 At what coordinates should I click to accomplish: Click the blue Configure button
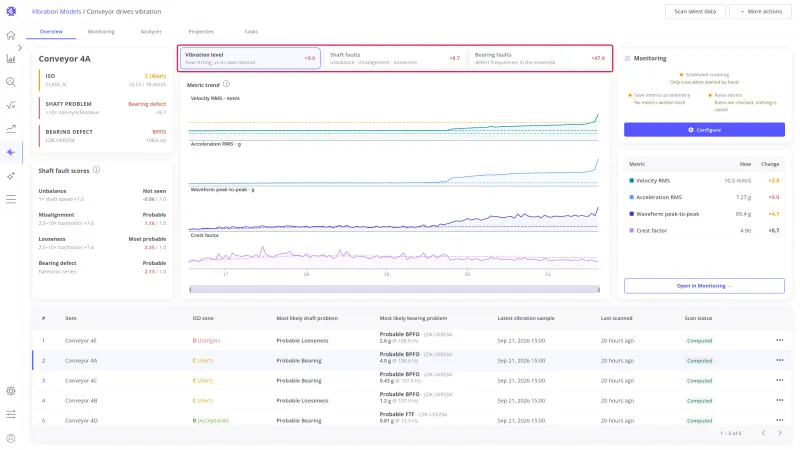pyautogui.click(x=704, y=130)
